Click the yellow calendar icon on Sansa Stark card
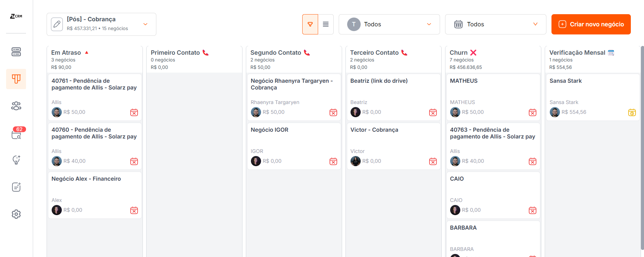This screenshot has width=644, height=257. 632,112
